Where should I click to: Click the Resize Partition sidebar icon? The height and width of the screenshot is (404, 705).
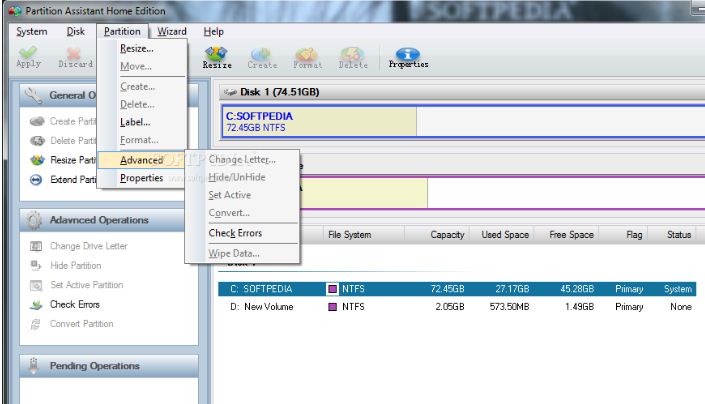point(37,160)
